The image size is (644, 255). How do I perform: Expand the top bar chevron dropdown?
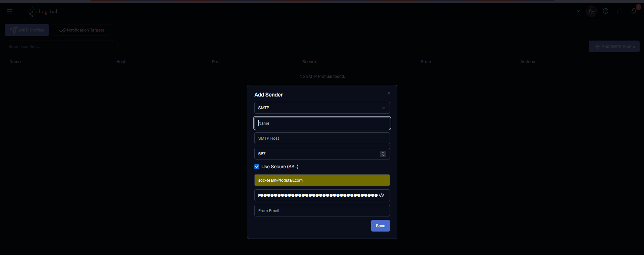tap(578, 11)
